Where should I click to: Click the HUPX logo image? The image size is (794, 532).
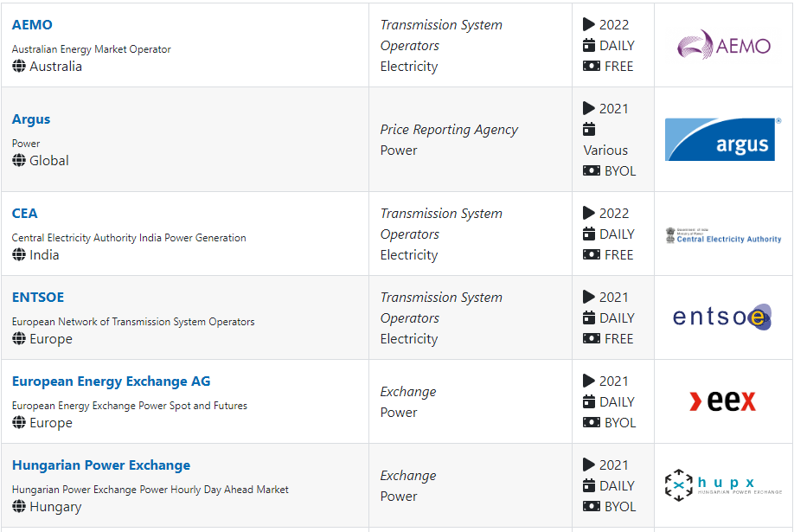723,485
